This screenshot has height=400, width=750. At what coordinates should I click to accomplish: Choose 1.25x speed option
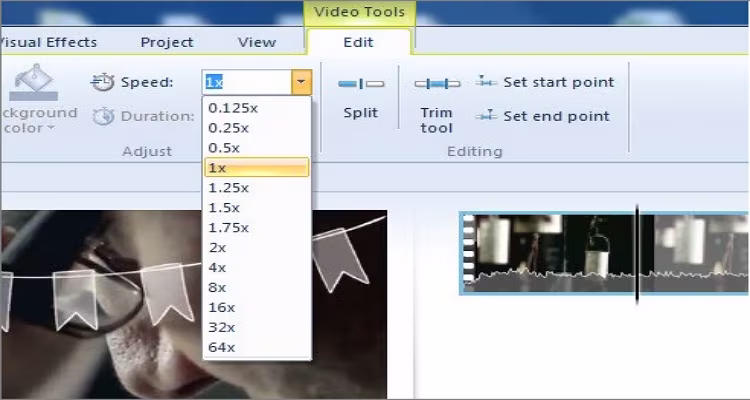[257, 188]
